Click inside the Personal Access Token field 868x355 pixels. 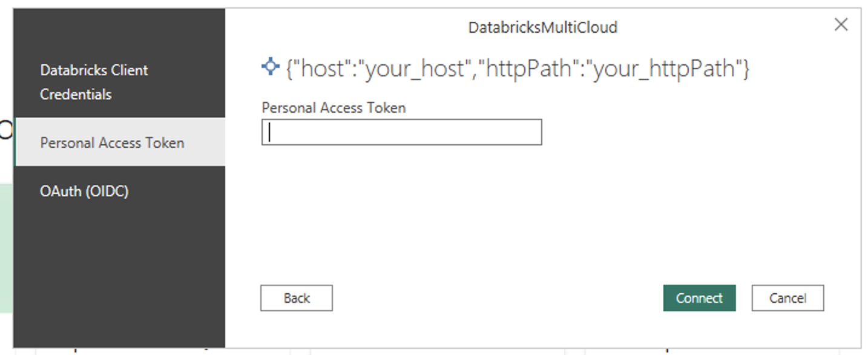click(401, 132)
